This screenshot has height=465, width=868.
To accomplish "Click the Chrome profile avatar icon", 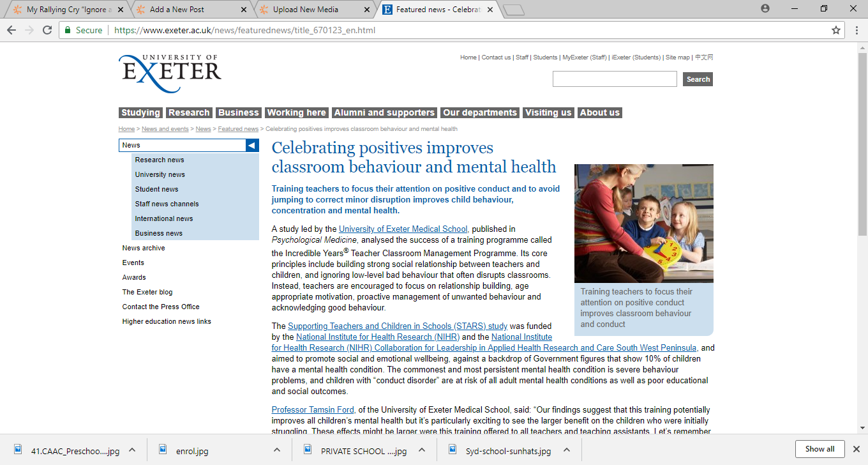I will [x=765, y=8].
